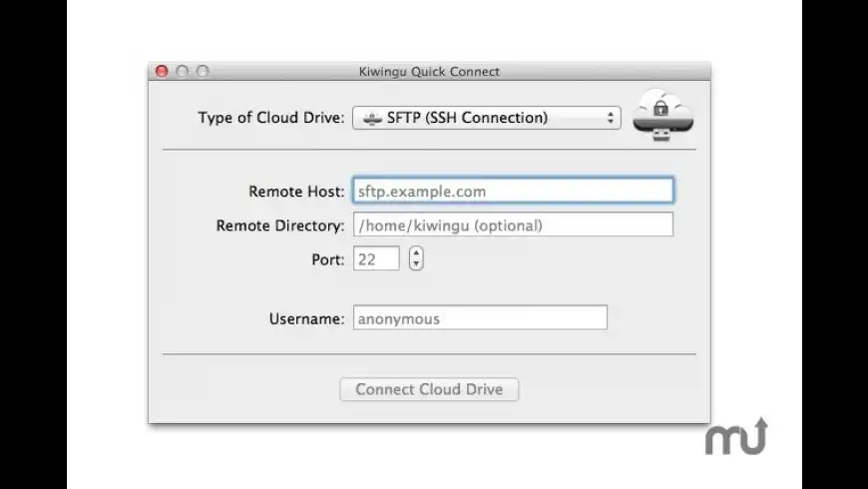The image size is (868, 489).
Task: Click the secure cloud drive lock icon
Action: (x=662, y=115)
